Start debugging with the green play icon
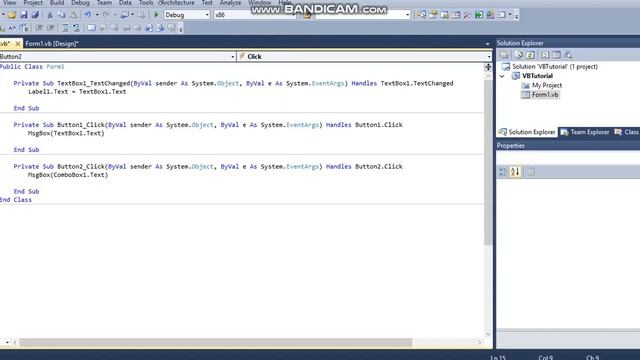This screenshot has height=360, width=640. (x=156, y=15)
